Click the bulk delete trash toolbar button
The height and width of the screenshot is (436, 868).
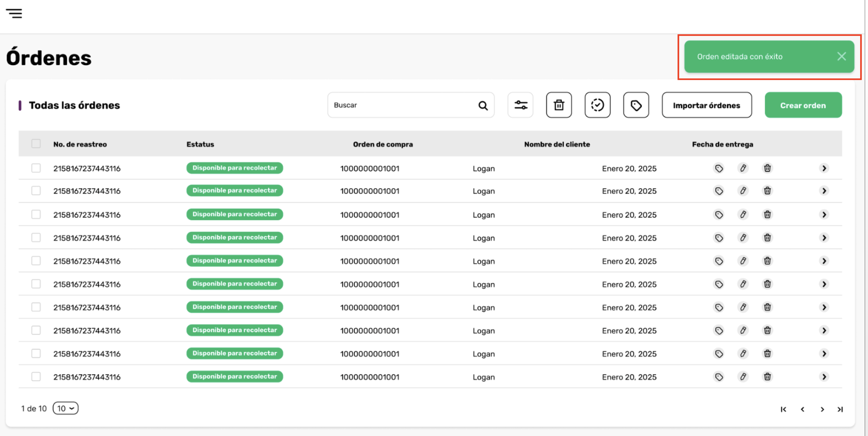[559, 105]
